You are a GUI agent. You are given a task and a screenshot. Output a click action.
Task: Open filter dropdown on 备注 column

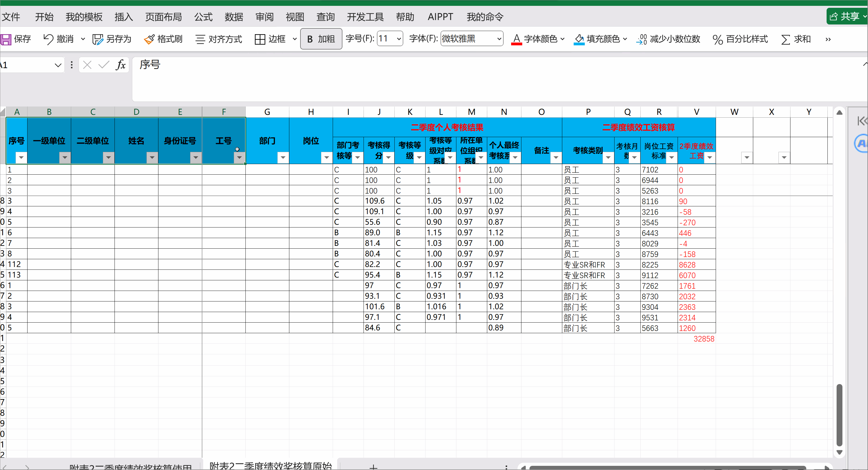pyautogui.click(x=556, y=157)
